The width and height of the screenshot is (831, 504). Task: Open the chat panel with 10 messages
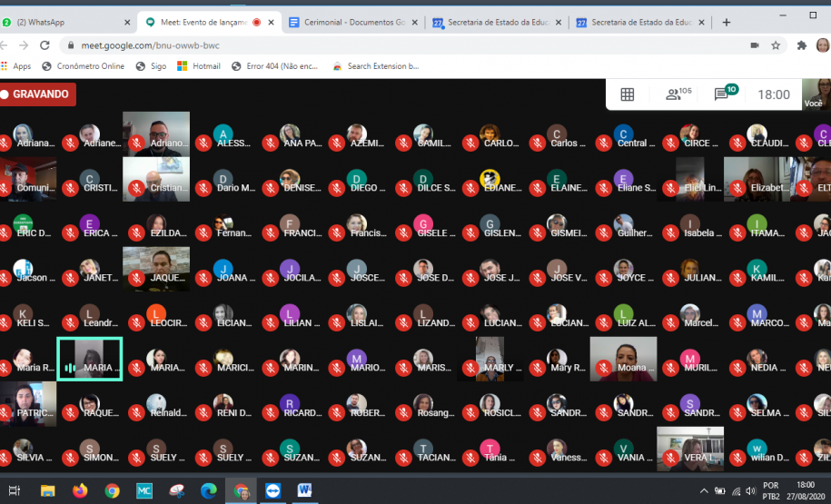(x=725, y=94)
